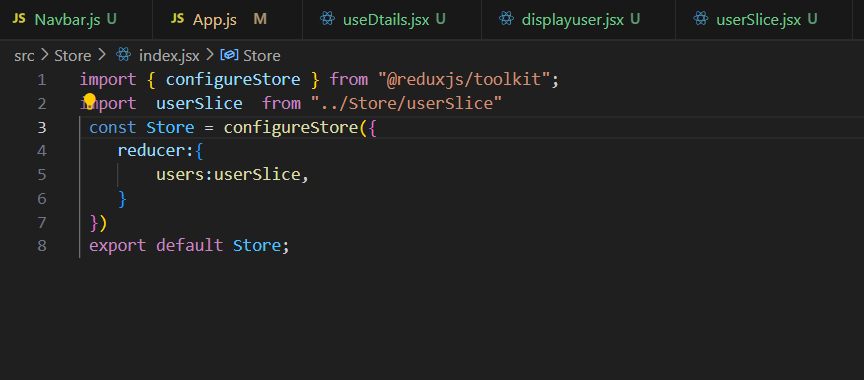Click "userSlice" in the import on line 2
The width and height of the screenshot is (864, 380).
pos(199,104)
